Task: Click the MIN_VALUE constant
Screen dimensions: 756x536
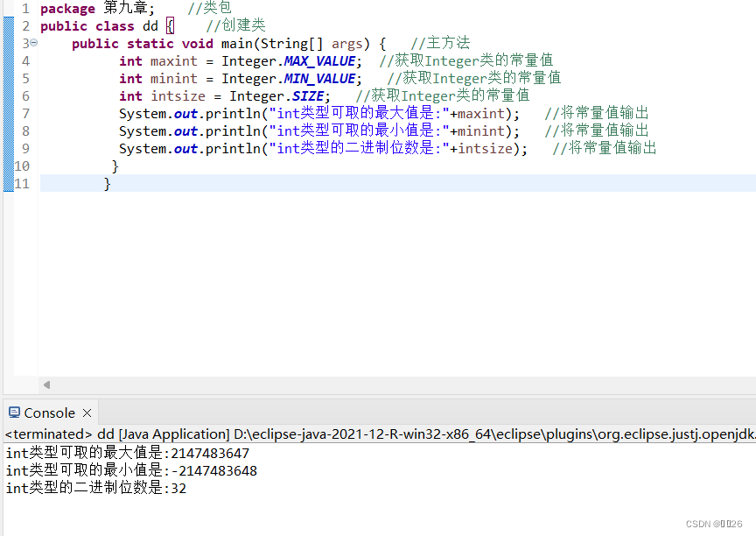Action: click(x=319, y=79)
